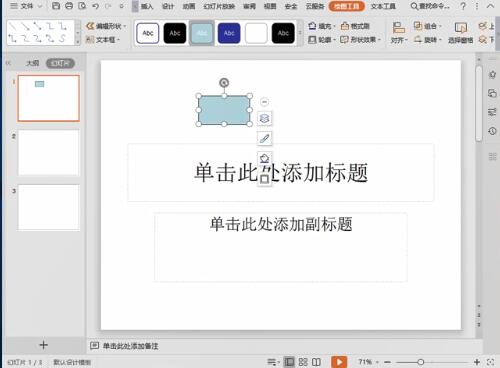Open the notes display options dropdown in status bar
500x368 pixels.
[x=273, y=362]
